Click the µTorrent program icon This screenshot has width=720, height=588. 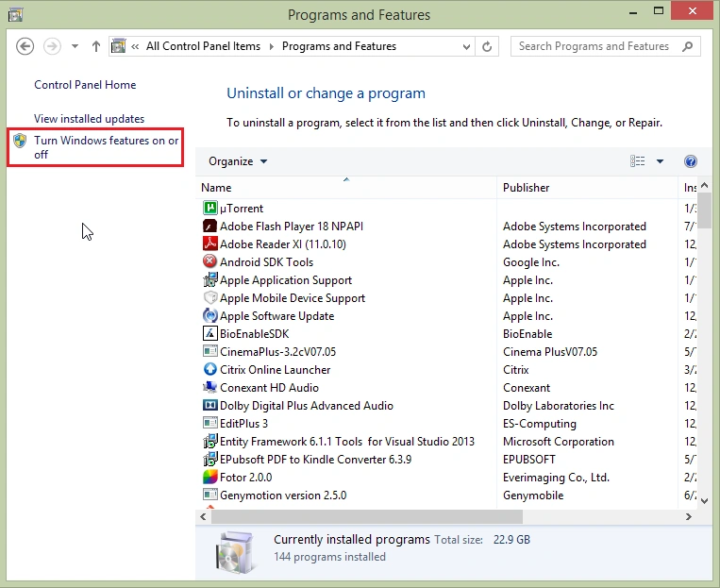[x=209, y=208]
